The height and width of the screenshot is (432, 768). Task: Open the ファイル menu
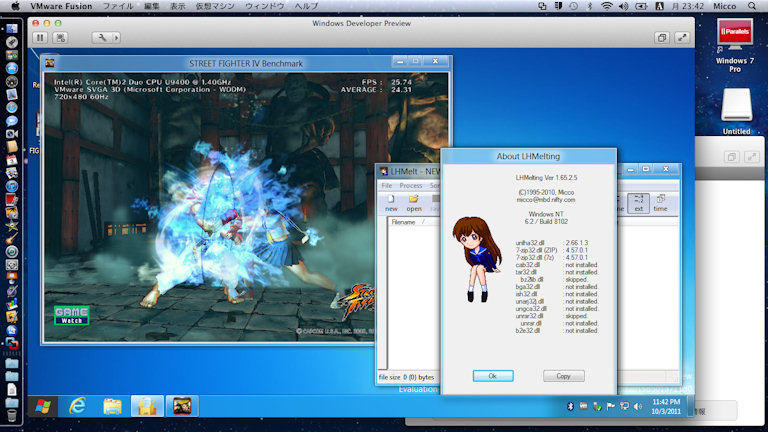click(118, 6)
